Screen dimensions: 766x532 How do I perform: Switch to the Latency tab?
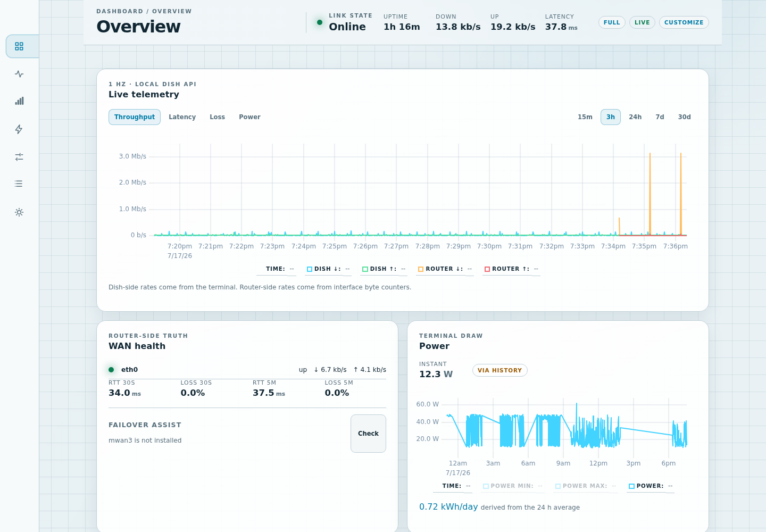pyautogui.click(x=182, y=117)
